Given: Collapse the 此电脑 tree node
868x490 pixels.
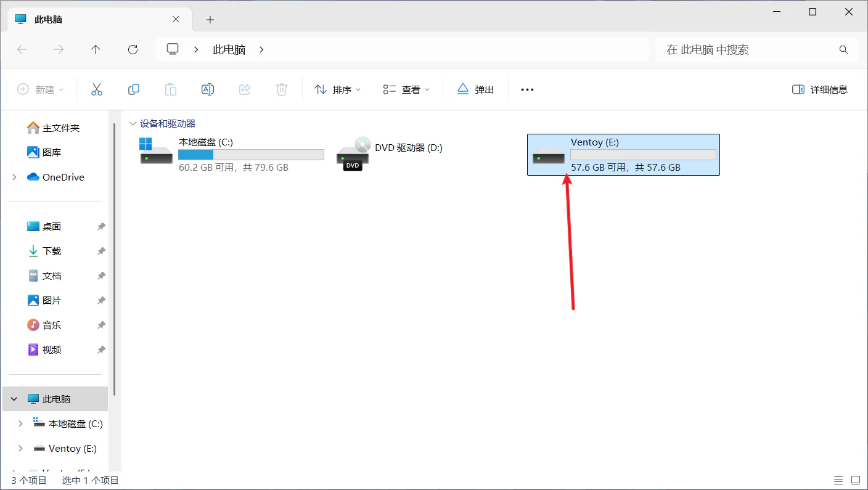Looking at the screenshot, I should pos(14,399).
